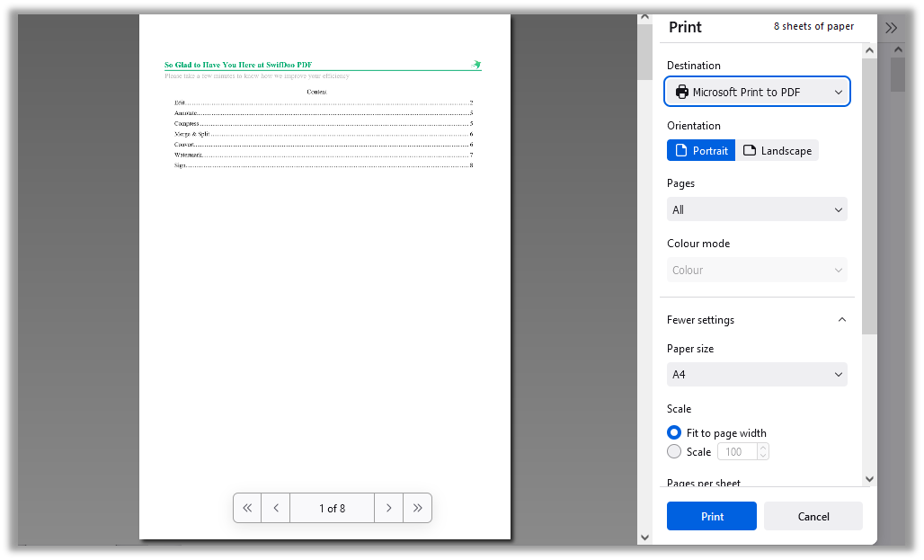Click the '8 sheets of paper' text

813,26
